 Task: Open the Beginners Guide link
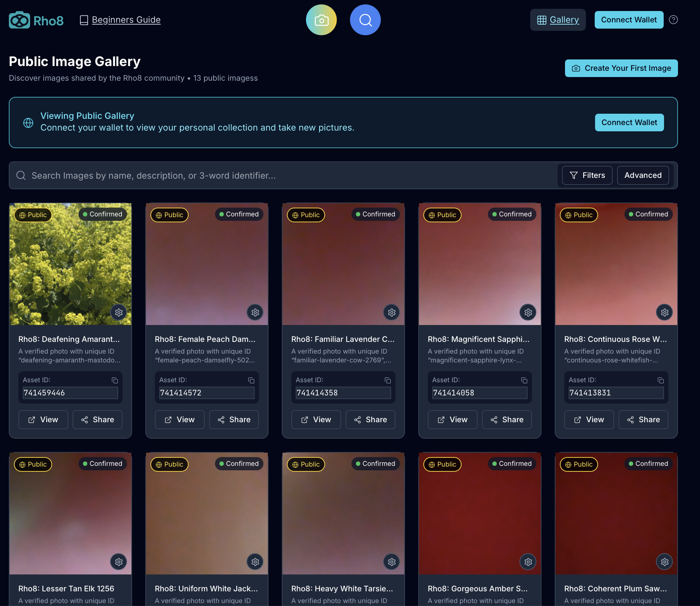[x=120, y=20]
